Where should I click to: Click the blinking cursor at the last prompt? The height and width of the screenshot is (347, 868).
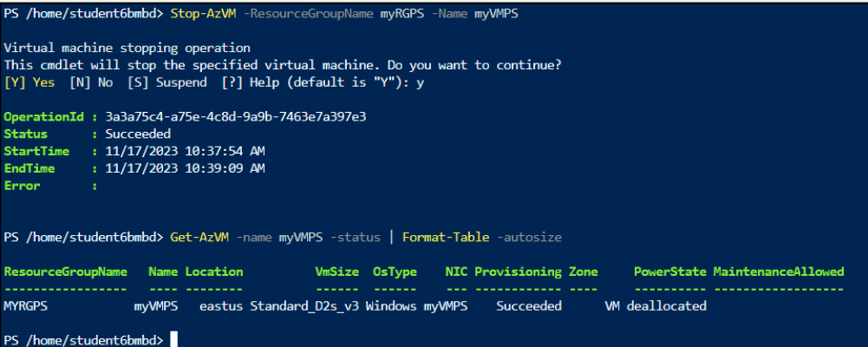173,338
